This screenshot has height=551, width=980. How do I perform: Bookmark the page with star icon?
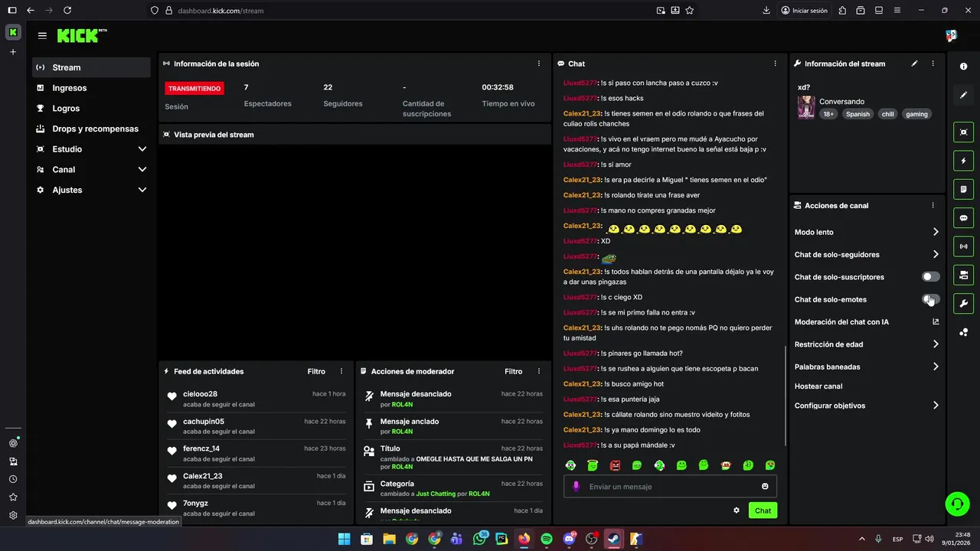tap(690, 10)
